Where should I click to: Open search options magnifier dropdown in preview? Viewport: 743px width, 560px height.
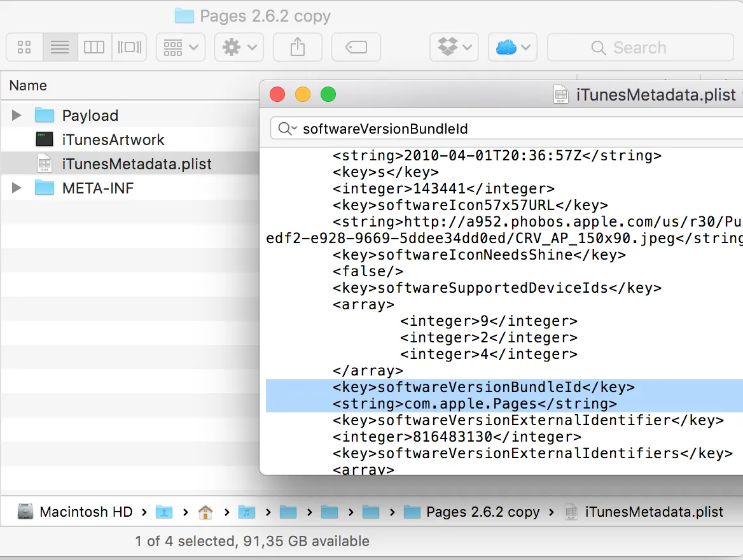point(286,129)
